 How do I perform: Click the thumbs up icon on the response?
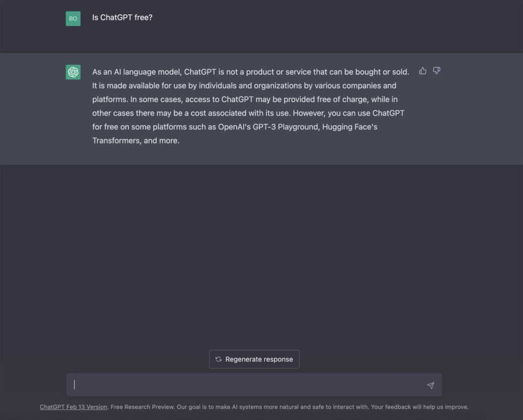pos(422,71)
